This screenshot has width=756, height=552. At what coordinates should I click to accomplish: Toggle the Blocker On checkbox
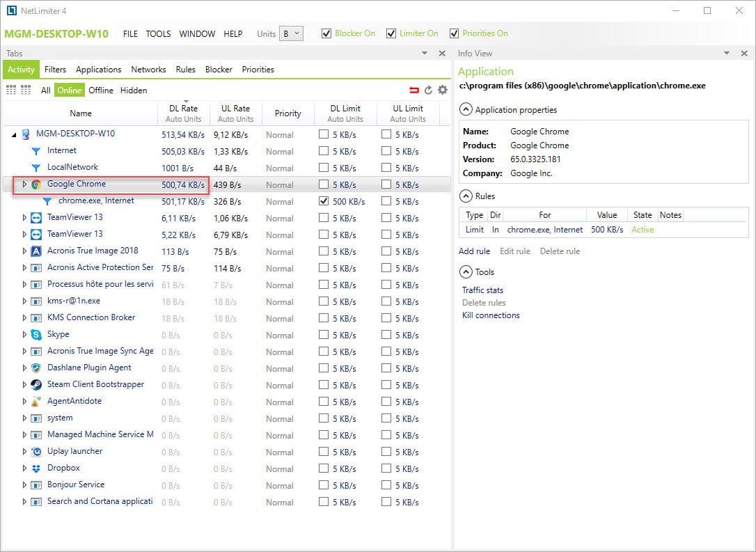(326, 33)
